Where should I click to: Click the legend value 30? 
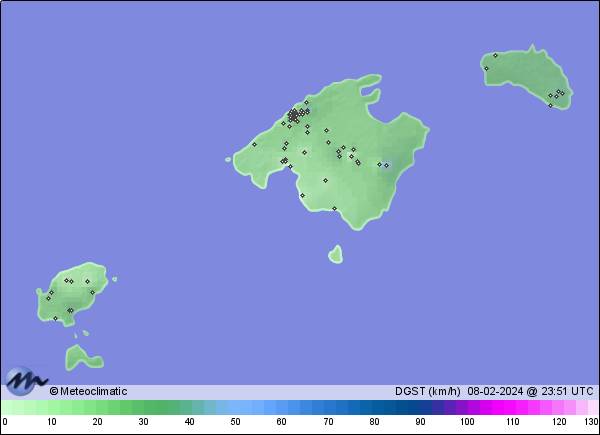tap(143, 422)
